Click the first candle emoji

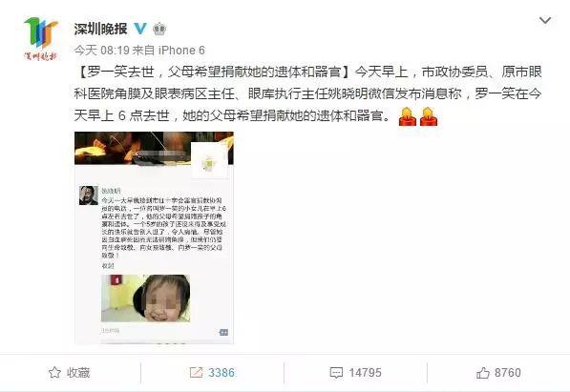click(408, 116)
